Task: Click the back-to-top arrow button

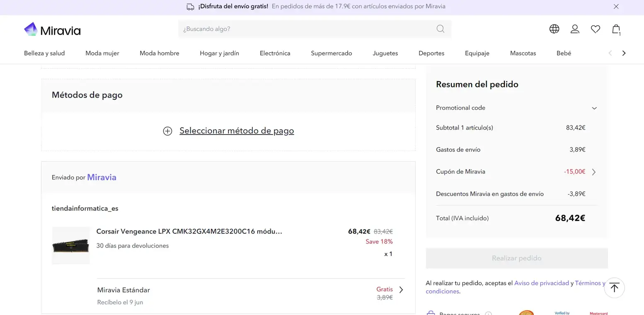Action: (x=614, y=288)
